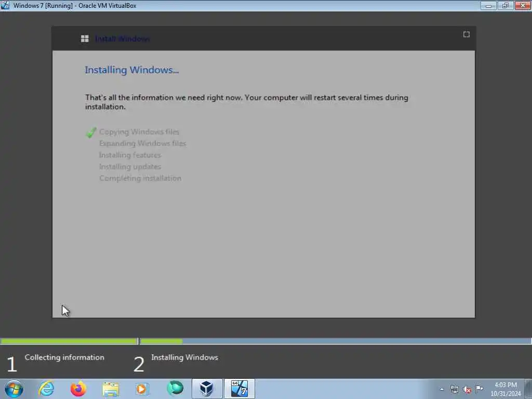The width and height of the screenshot is (532, 399).
Task: Select the Expanding Windows files step
Action: pos(142,143)
